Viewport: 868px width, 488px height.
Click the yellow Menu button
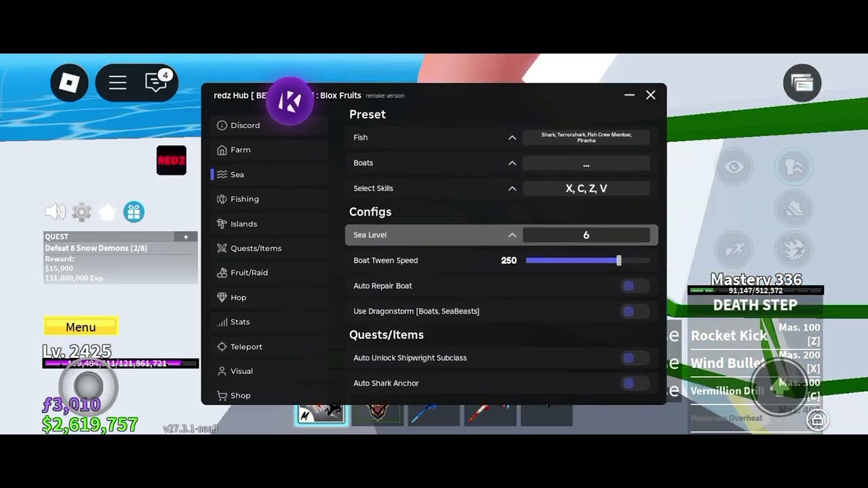click(x=81, y=327)
